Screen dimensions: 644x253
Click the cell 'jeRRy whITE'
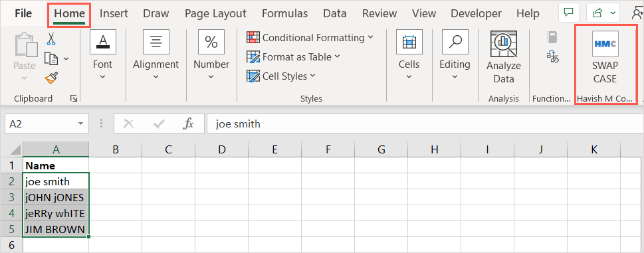click(x=56, y=213)
